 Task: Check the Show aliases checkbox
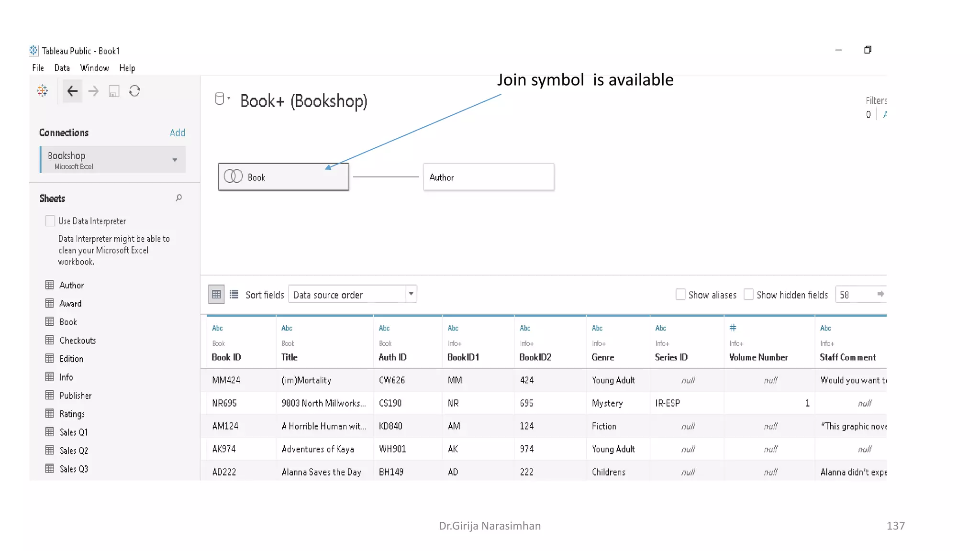[680, 295]
